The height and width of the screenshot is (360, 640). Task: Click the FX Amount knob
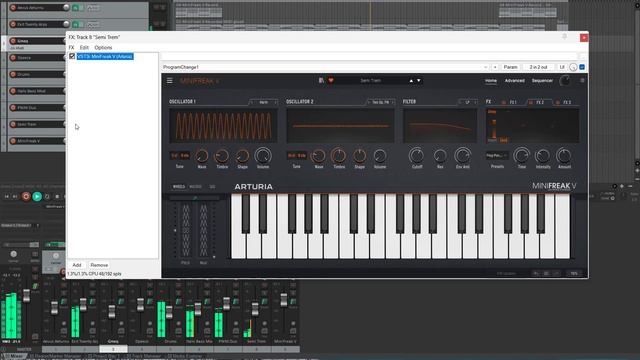(564, 156)
